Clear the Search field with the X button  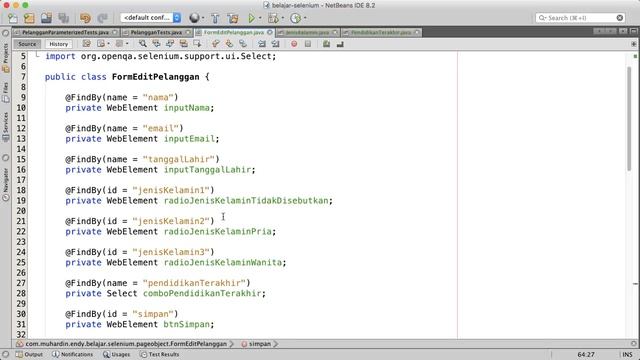click(620, 18)
